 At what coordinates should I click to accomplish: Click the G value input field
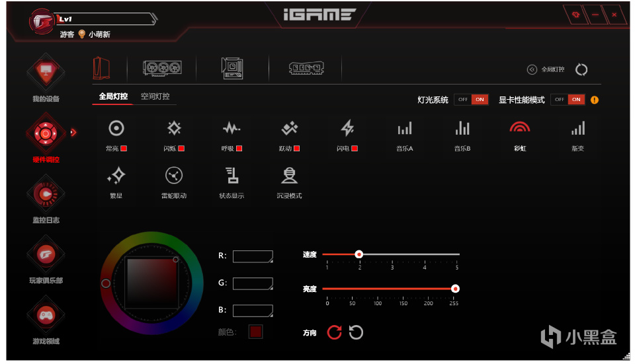[253, 283]
